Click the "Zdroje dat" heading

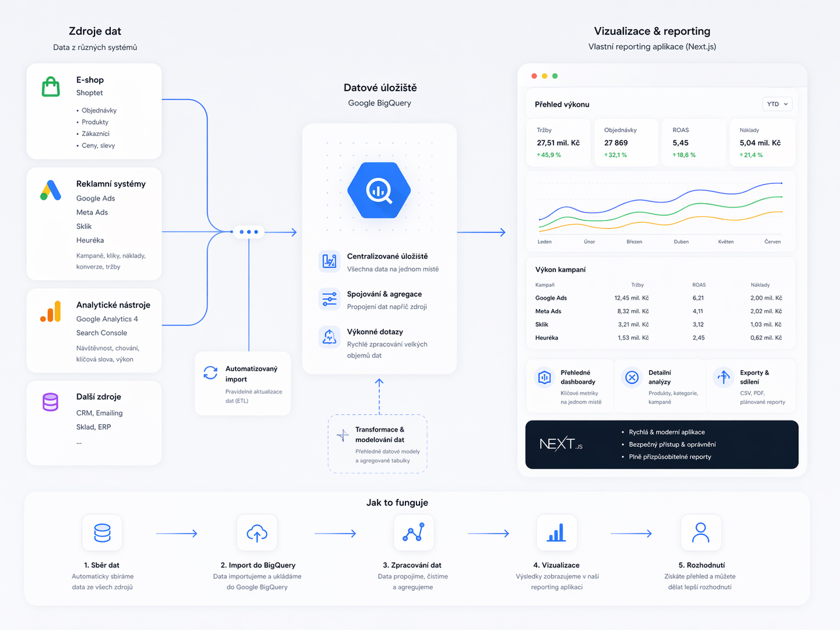[x=95, y=31]
